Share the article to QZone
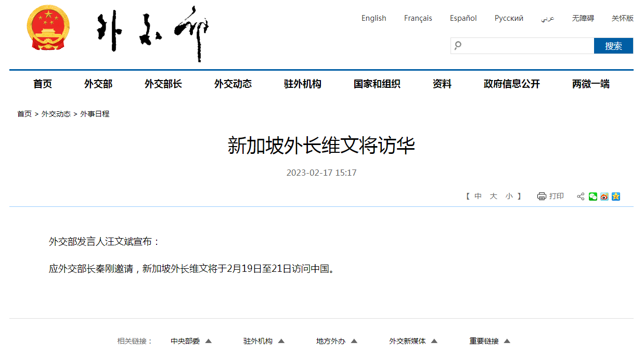Viewport: 644px width, 354px height. pyautogui.click(x=616, y=196)
